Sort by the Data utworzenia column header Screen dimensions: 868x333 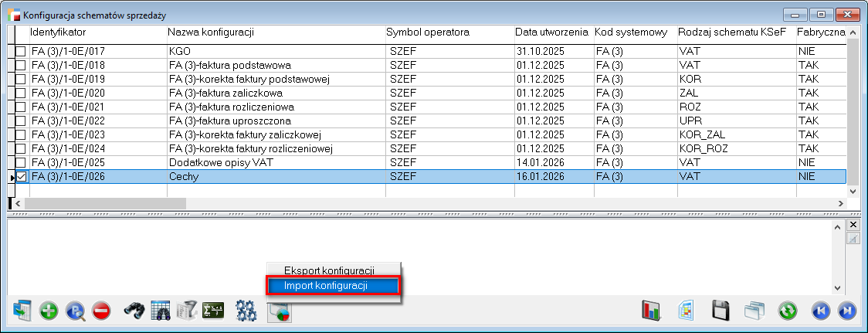click(x=553, y=32)
